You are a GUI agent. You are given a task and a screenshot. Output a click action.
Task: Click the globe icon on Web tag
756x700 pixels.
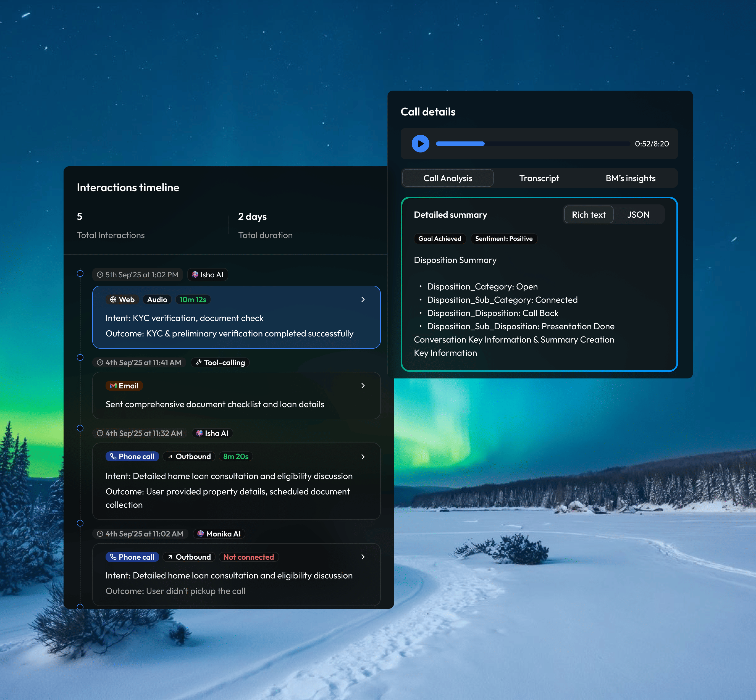tap(113, 300)
